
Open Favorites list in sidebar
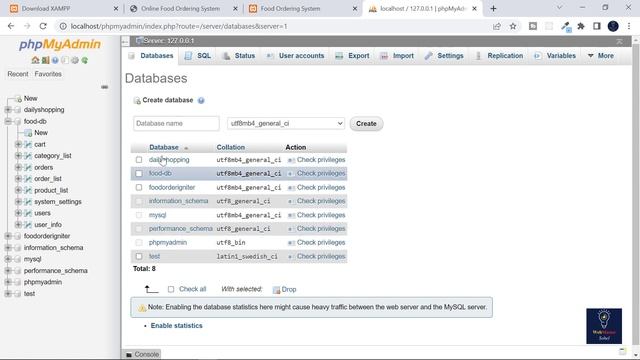click(48, 74)
